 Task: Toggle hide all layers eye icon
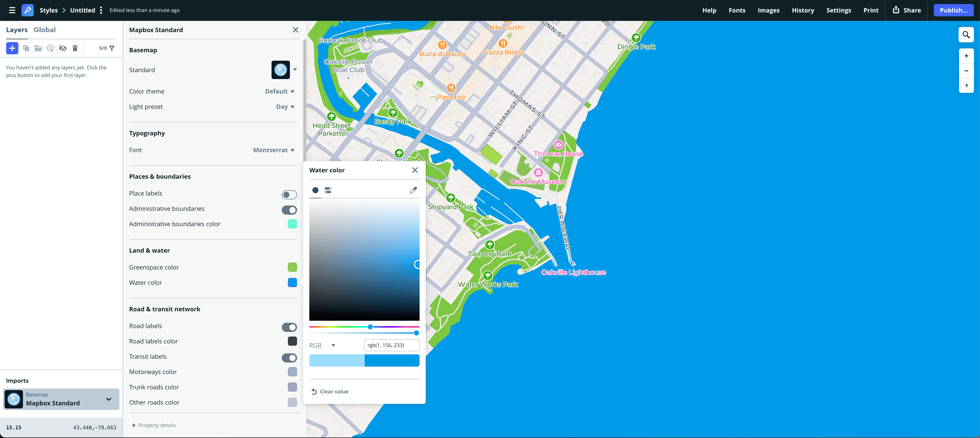[x=63, y=48]
